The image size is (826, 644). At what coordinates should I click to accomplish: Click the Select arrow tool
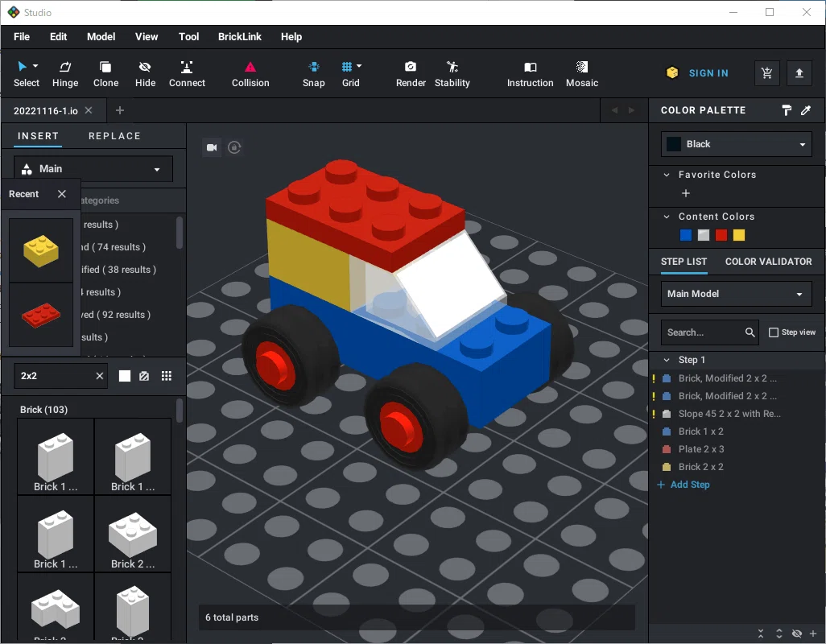click(22, 66)
